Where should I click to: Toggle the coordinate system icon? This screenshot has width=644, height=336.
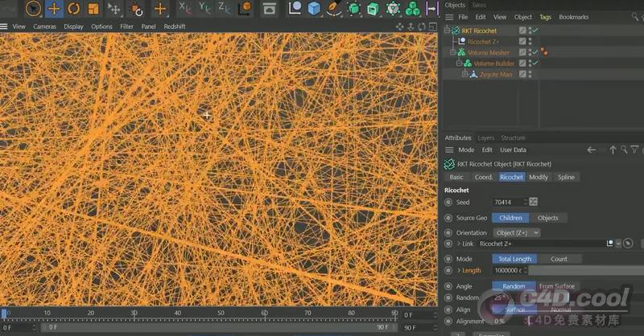point(246,8)
